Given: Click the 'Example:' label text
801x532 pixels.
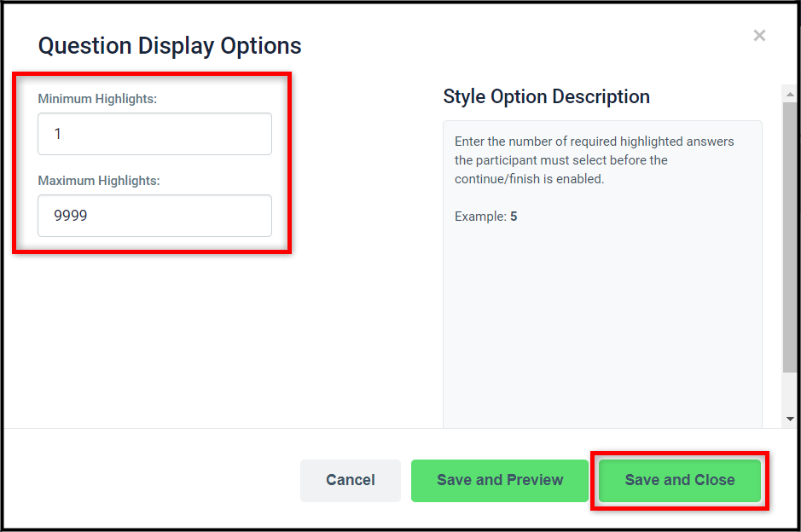Looking at the screenshot, I should coord(480,217).
